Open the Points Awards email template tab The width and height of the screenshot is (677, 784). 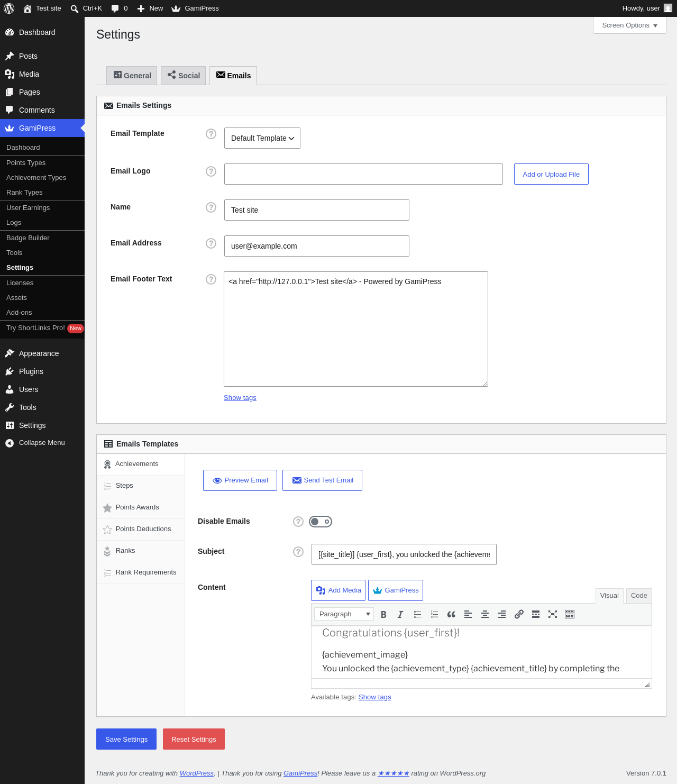[141, 507]
